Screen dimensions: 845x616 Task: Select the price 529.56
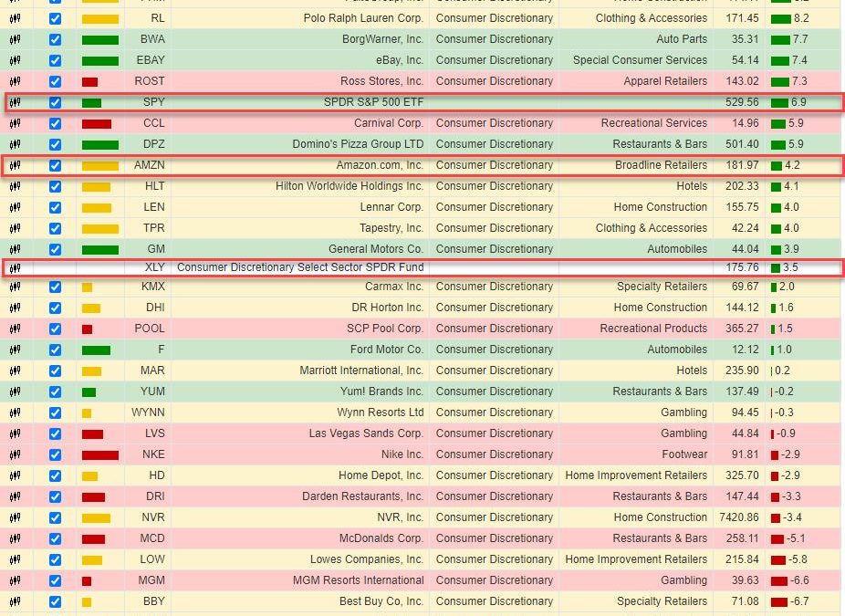click(742, 102)
